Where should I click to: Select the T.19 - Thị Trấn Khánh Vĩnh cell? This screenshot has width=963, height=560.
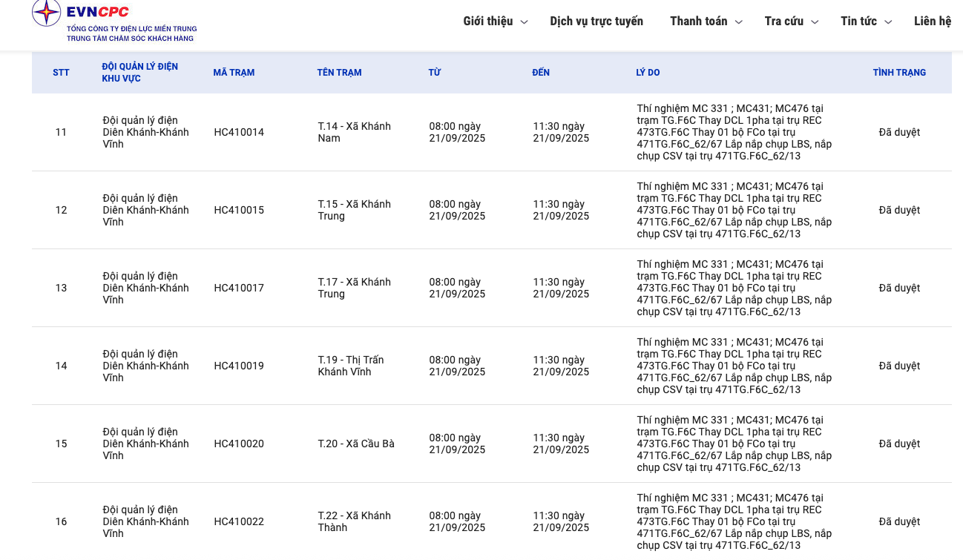[351, 366]
